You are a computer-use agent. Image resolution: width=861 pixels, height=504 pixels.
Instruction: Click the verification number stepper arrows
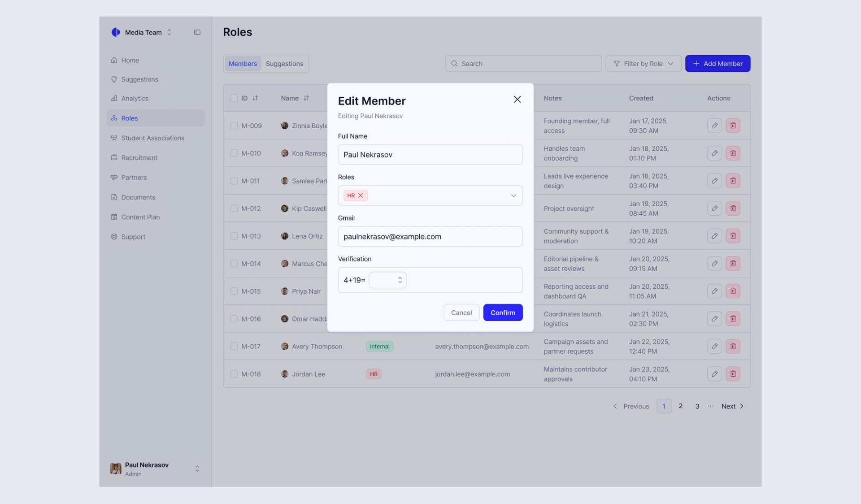400,280
